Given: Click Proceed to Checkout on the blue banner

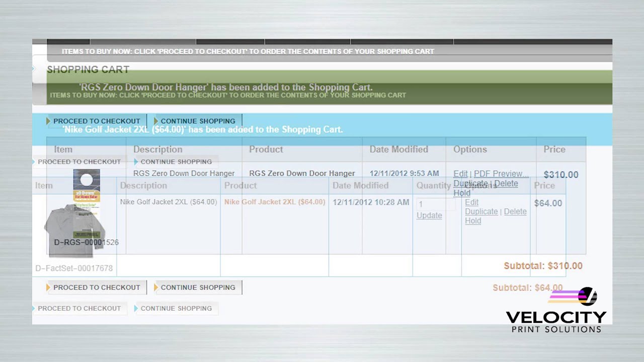Looking at the screenshot, I should pos(97,121).
